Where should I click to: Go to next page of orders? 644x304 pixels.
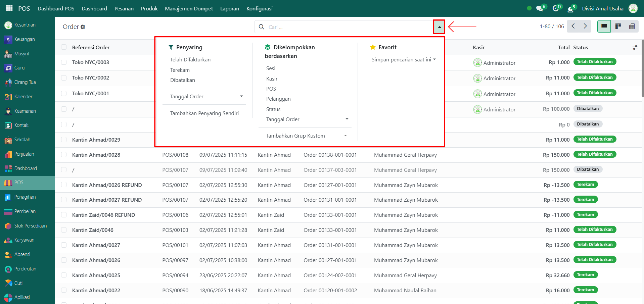click(x=585, y=27)
